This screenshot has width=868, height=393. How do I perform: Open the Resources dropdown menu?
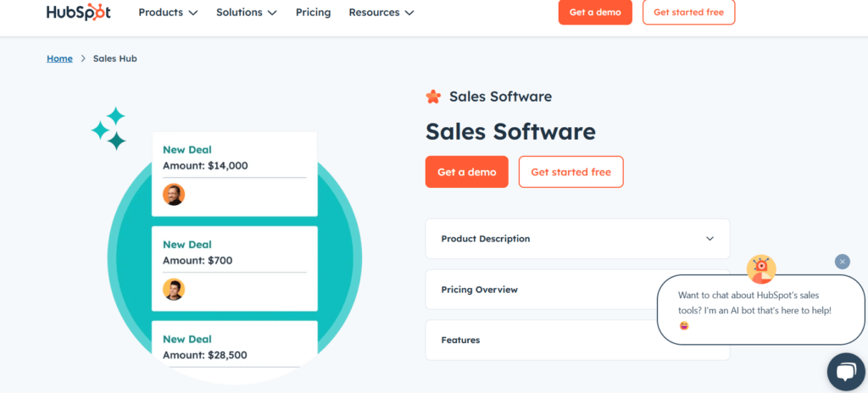[x=381, y=12]
